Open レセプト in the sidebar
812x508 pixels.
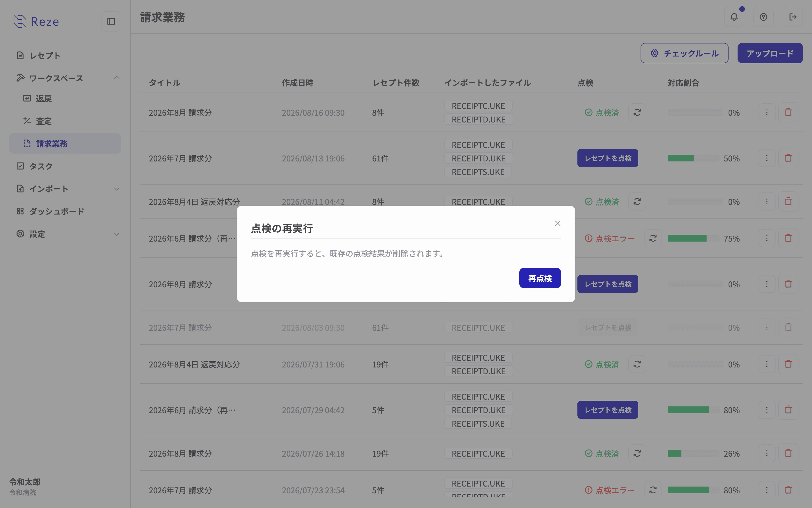[x=65, y=55]
